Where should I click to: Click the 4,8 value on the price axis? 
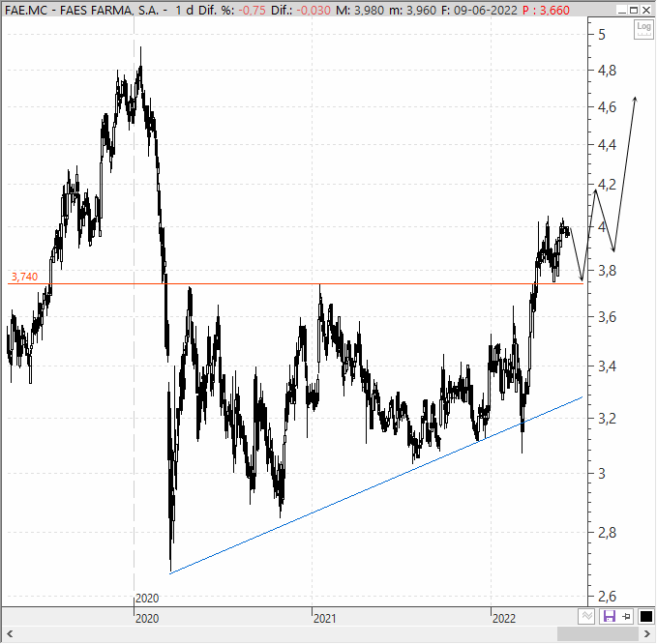pyautogui.click(x=607, y=71)
